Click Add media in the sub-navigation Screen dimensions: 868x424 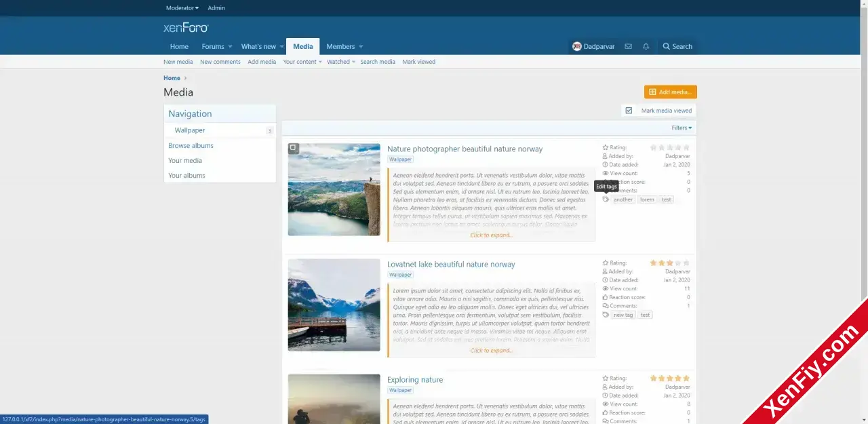262,62
